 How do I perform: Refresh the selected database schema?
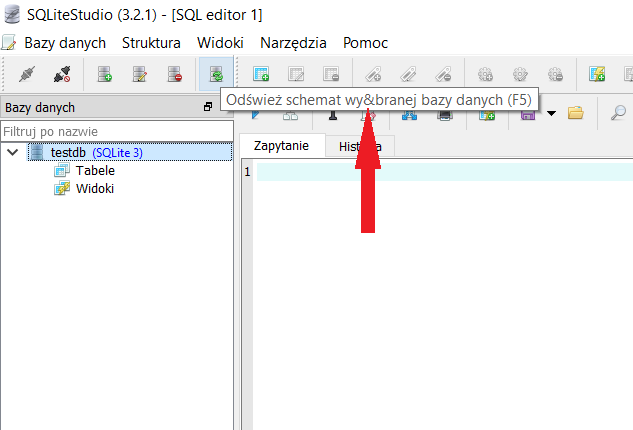point(216,74)
